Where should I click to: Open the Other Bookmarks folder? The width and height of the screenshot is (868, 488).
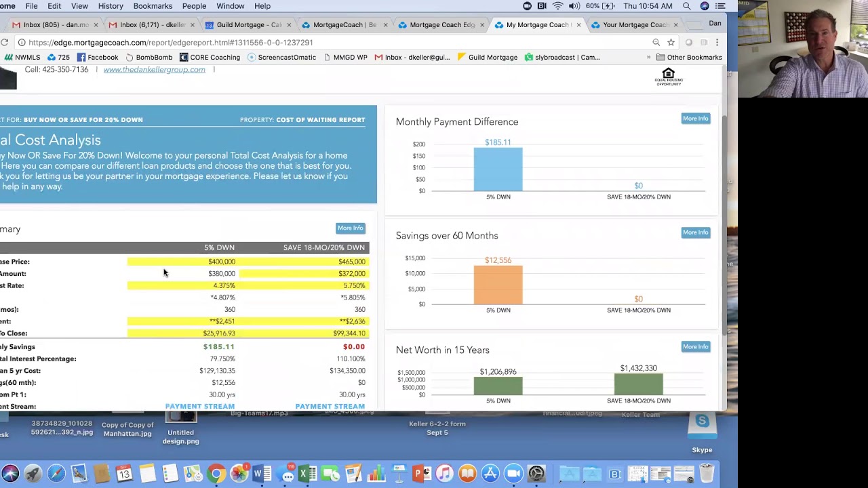coord(688,58)
